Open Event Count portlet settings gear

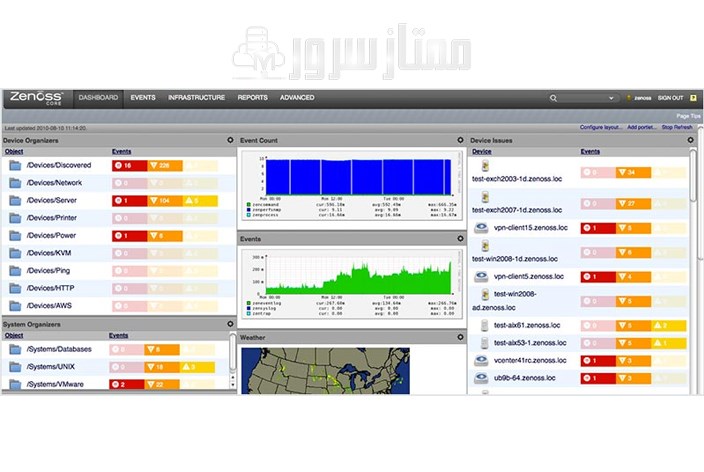[460, 140]
